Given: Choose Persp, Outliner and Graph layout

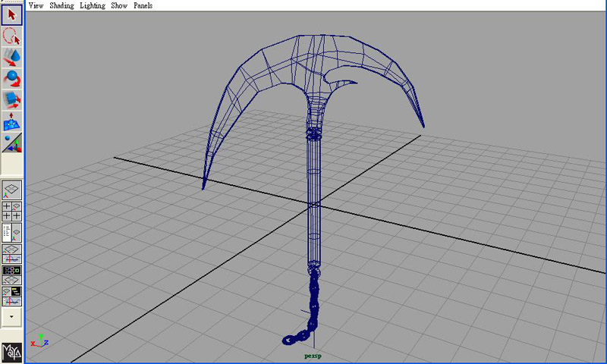Looking at the screenshot, I should pyautogui.click(x=11, y=297).
